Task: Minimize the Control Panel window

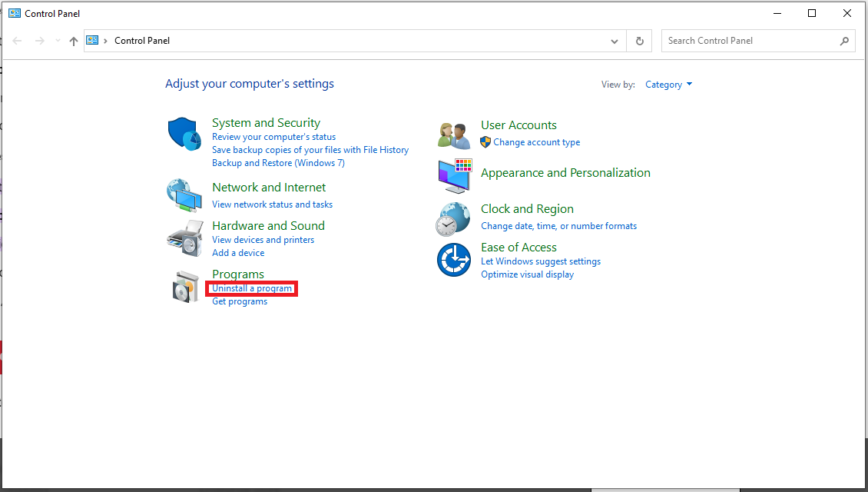Action: 777,13
